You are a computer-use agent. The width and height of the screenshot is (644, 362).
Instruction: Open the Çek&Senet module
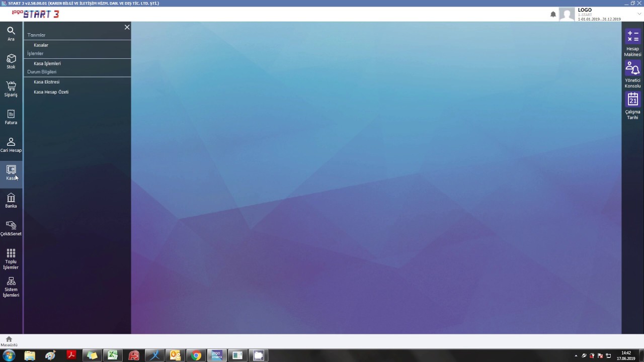(x=11, y=228)
